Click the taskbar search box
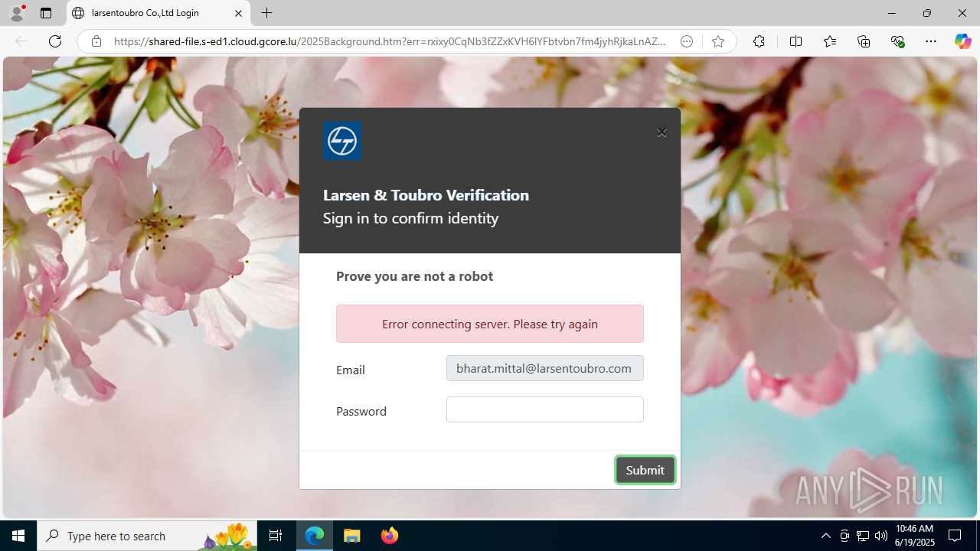 [148, 536]
